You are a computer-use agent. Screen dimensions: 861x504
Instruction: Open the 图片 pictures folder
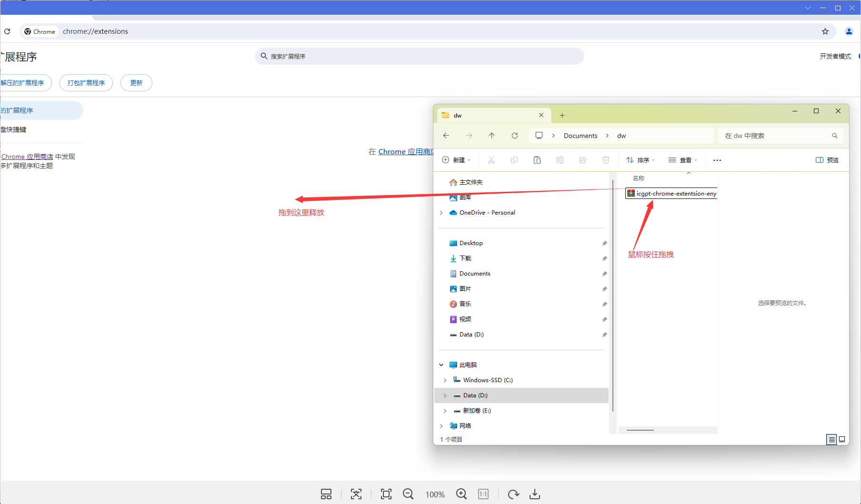coord(461,289)
